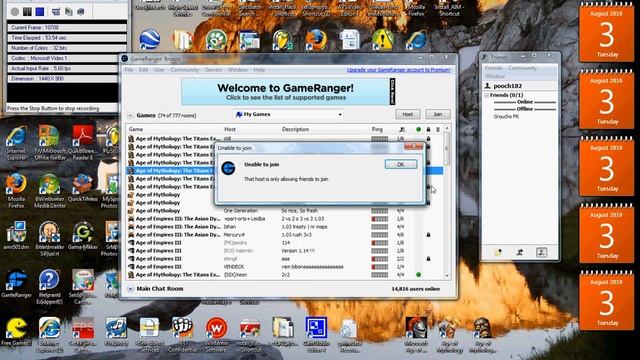Click the lock column header icon
Screen dimensions: 640x360
click(x=428, y=129)
